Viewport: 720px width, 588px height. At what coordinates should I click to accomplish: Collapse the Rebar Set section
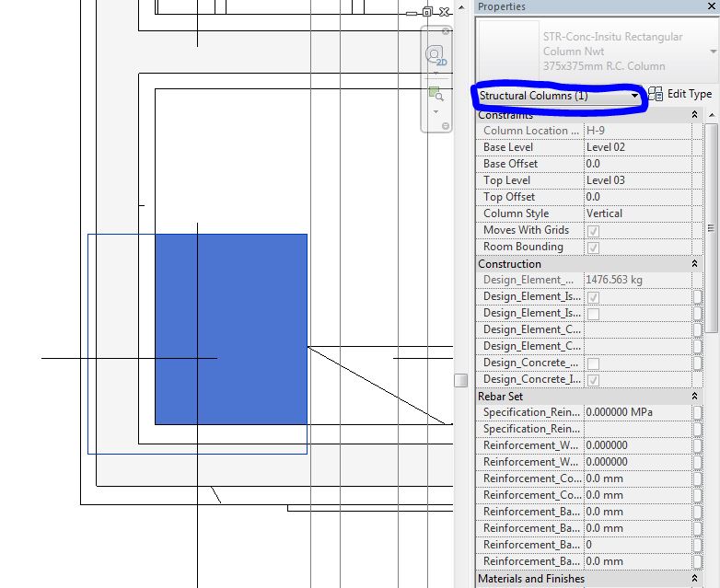[x=695, y=396]
